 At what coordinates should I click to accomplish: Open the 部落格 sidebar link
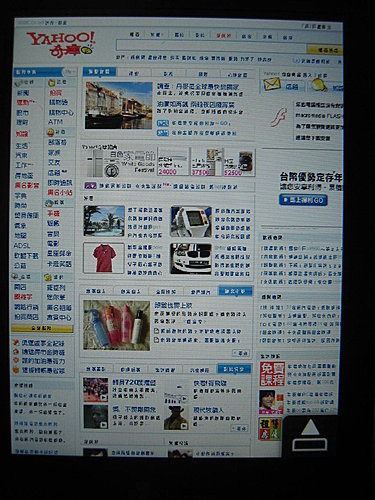pos(57,142)
